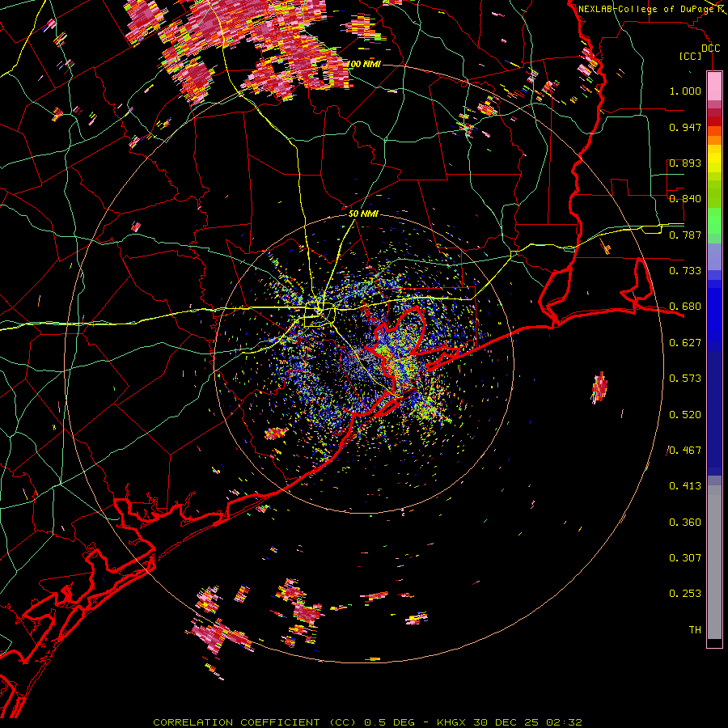Click the 50 NMI range ring label

click(363, 214)
